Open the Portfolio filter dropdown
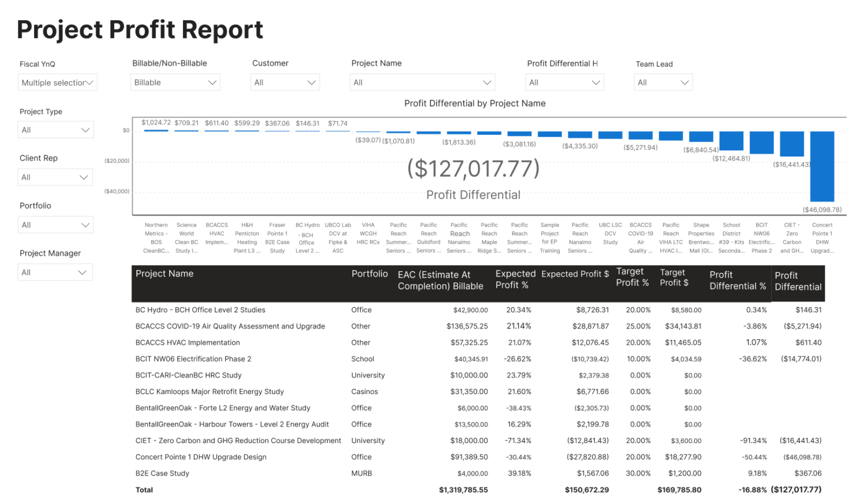Image resolution: width=859 pixels, height=504 pixels. coord(55,225)
